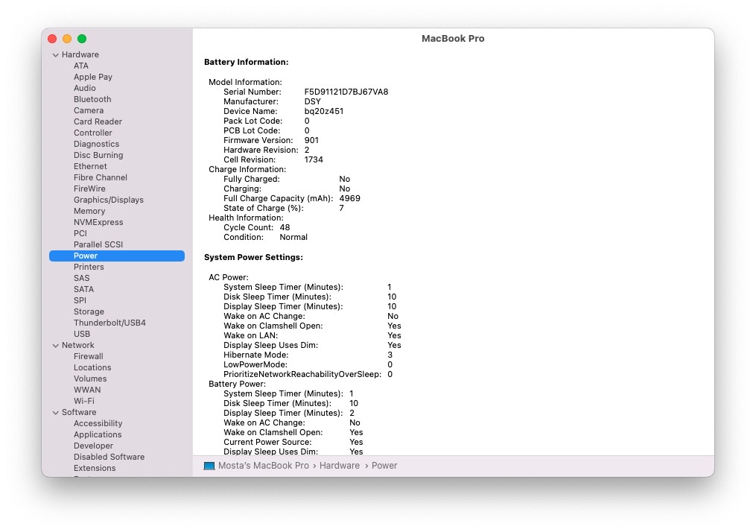756x532 pixels.
Task: Select SAS in the sidebar
Action: tap(81, 278)
